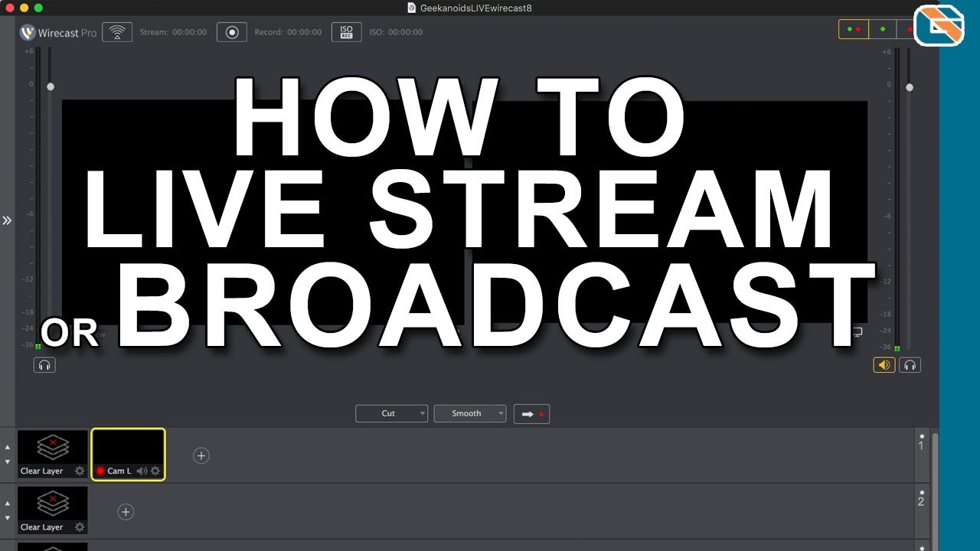Open the Cam L gear settings
The image size is (980, 551).
(155, 471)
